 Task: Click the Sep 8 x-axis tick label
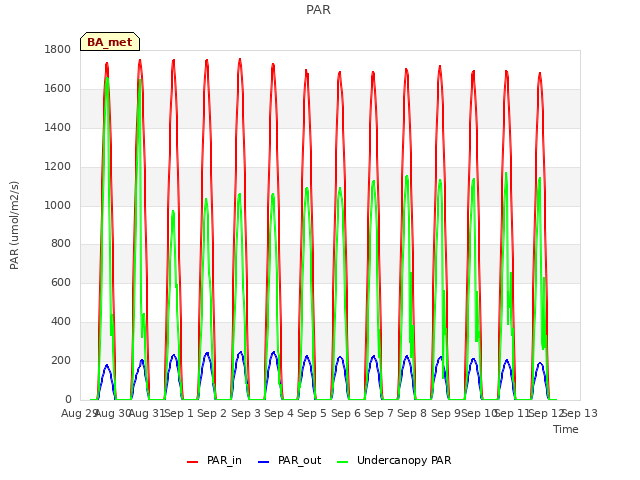coord(412,413)
